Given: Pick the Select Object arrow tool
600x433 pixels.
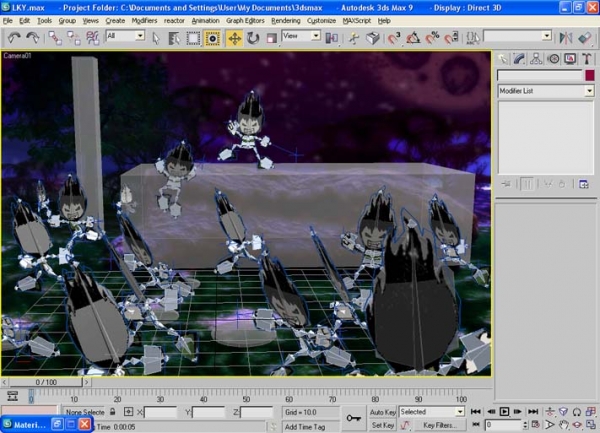Looking at the screenshot, I should (x=156, y=38).
